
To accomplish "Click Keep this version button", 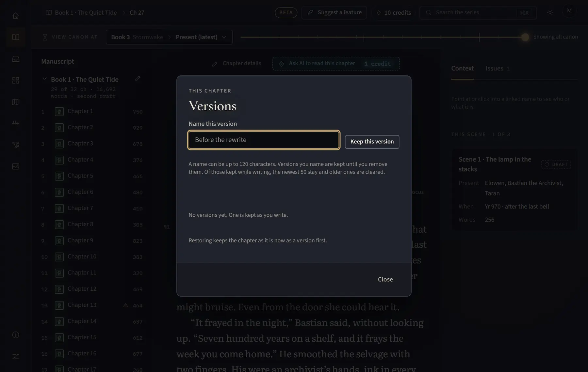I will [x=372, y=142].
